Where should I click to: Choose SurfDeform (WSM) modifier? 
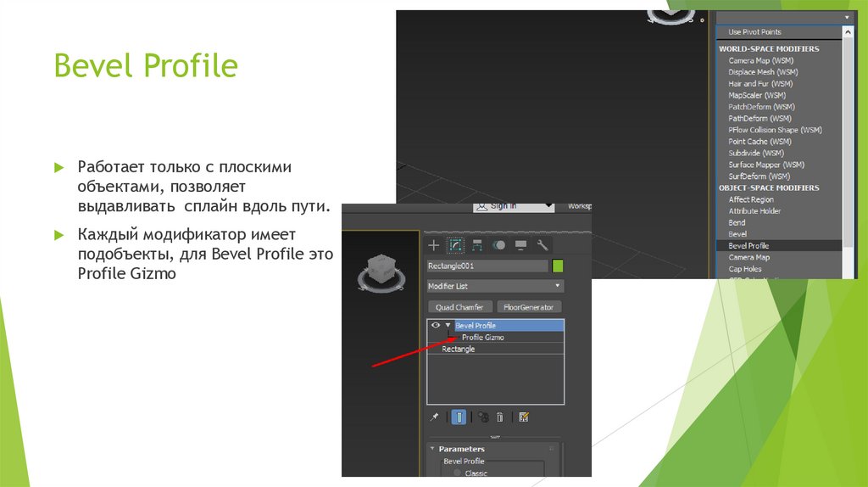pos(759,176)
